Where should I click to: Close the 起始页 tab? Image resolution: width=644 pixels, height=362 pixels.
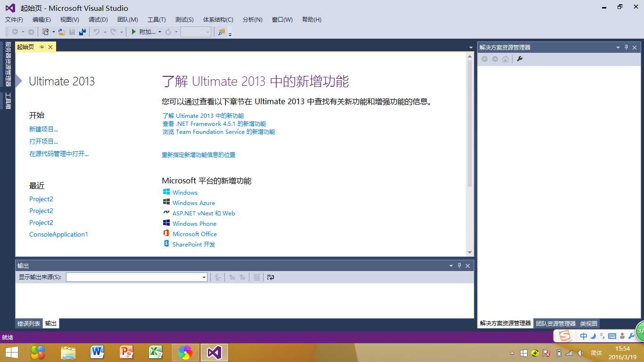(50, 47)
